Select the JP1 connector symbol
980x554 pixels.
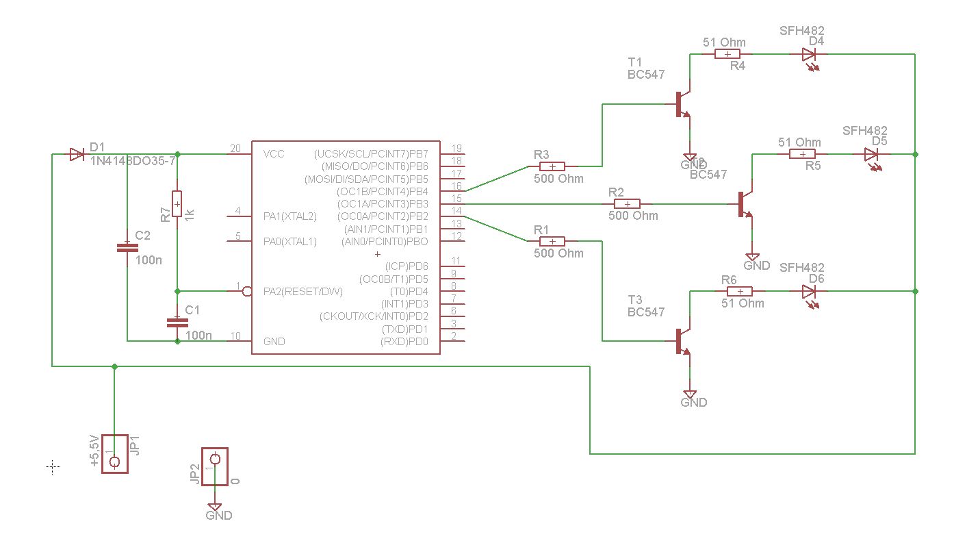coord(114,453)
